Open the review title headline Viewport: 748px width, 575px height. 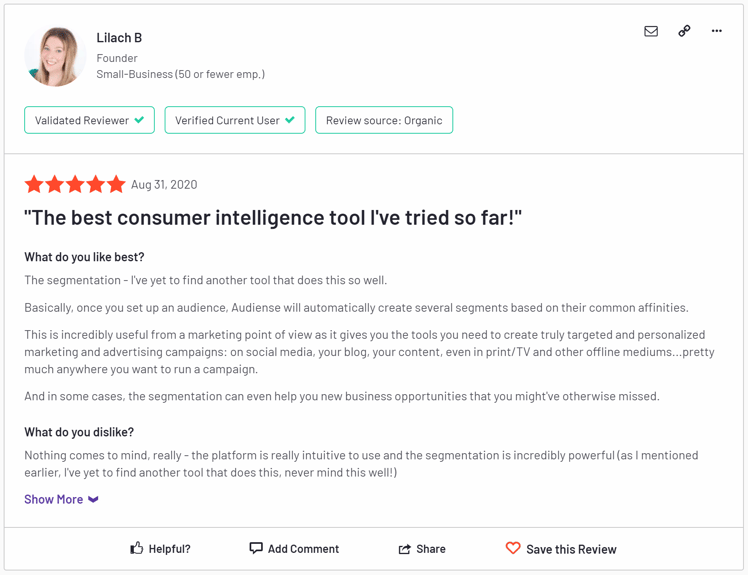click(273, 218)
